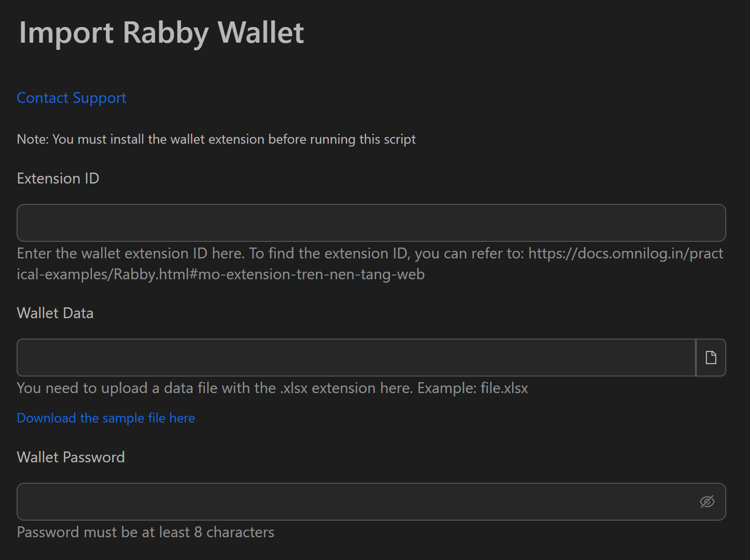
Task: Click the Extension ID field label
Action: click(58, 178)
